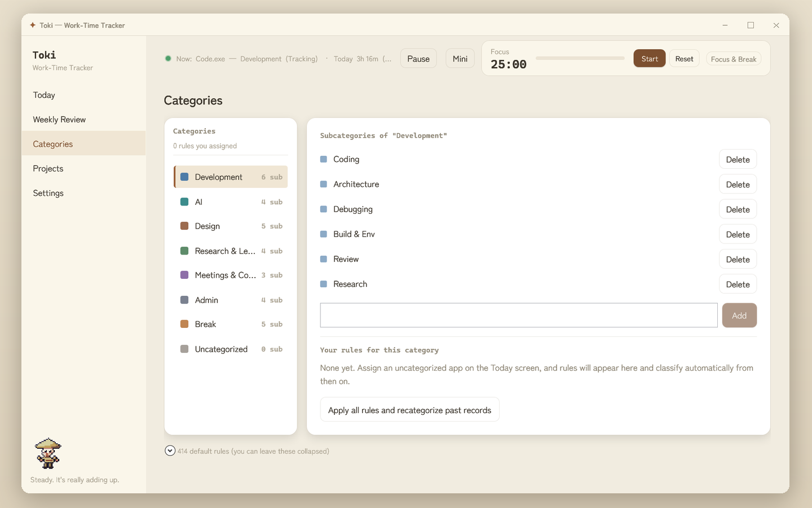Viewport: 812px width, 508px height.
Task: Delete the Coding subcategory
Action: [738, 159]
